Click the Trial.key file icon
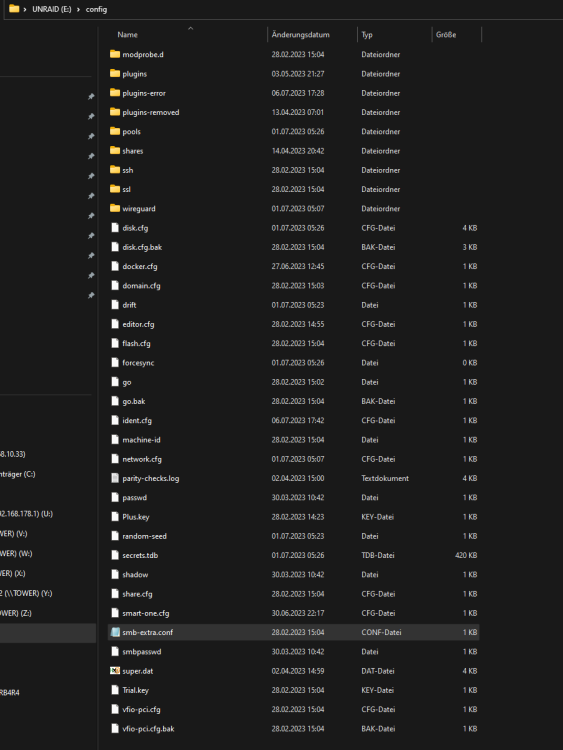 coord(115,690)
